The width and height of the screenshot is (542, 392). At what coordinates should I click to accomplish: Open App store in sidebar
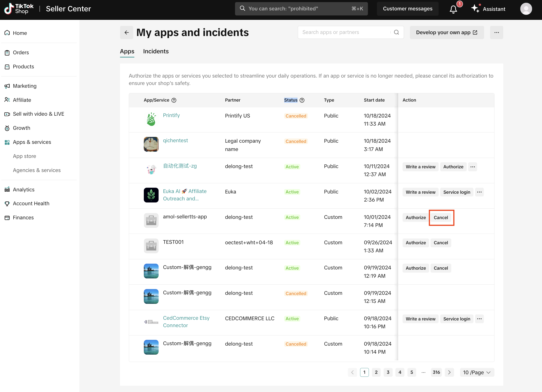pos(24,156)
